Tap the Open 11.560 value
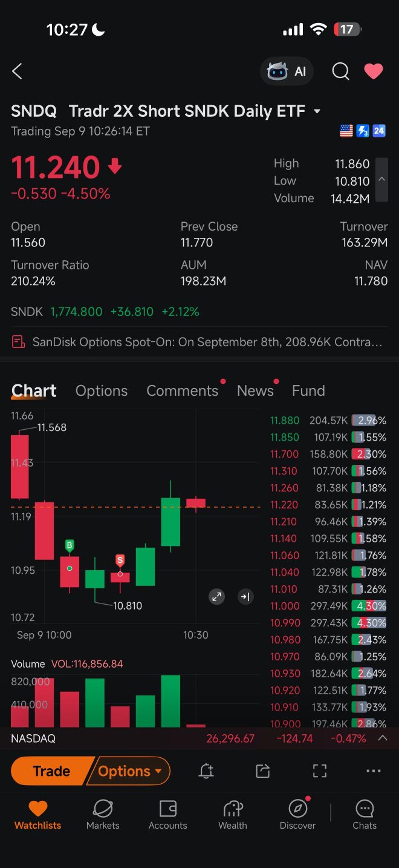 pos(28,243)
